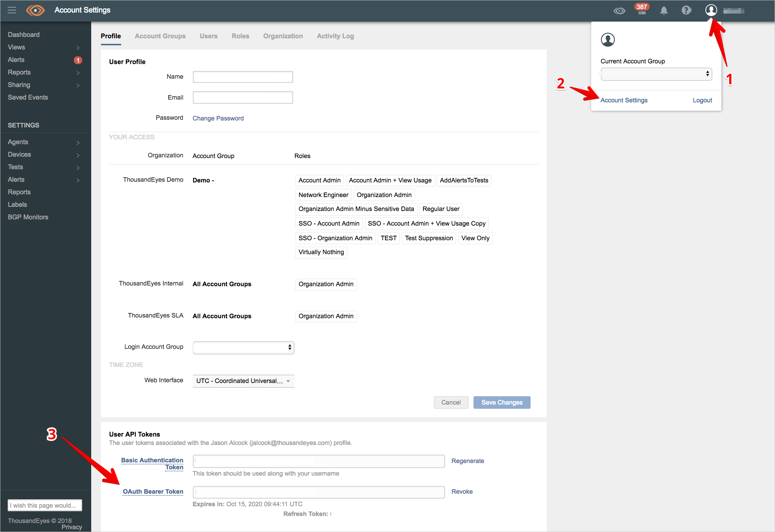This screenshot has width=775, height=532.
Task: Click the eye/visibility icon in top bar
Action: pyautogui.click(x=618, y=10)
